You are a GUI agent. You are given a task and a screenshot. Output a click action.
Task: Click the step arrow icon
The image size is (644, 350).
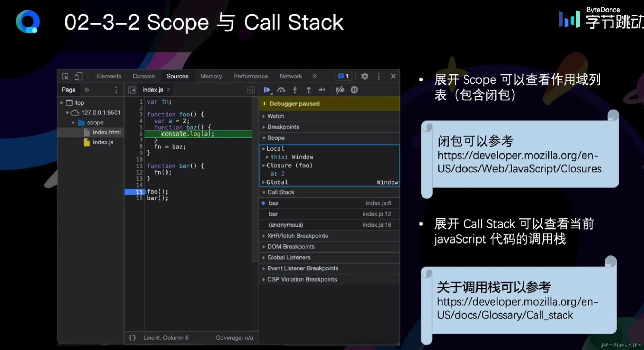tap(322, 90)
